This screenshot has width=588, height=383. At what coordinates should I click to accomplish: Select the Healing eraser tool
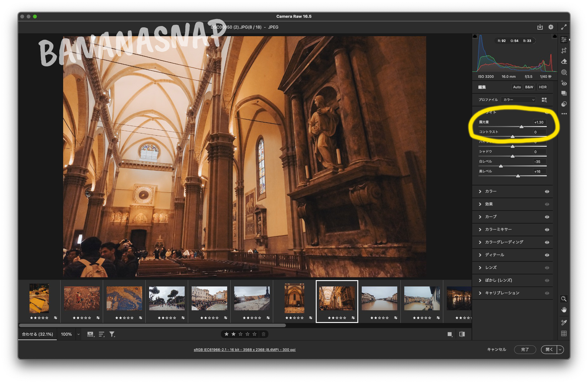(564, 61)
